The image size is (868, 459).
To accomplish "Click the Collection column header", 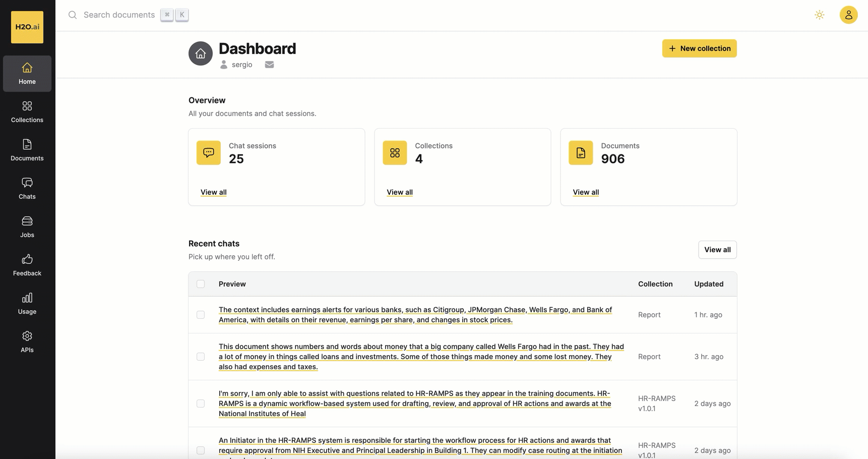I will 655,284.
